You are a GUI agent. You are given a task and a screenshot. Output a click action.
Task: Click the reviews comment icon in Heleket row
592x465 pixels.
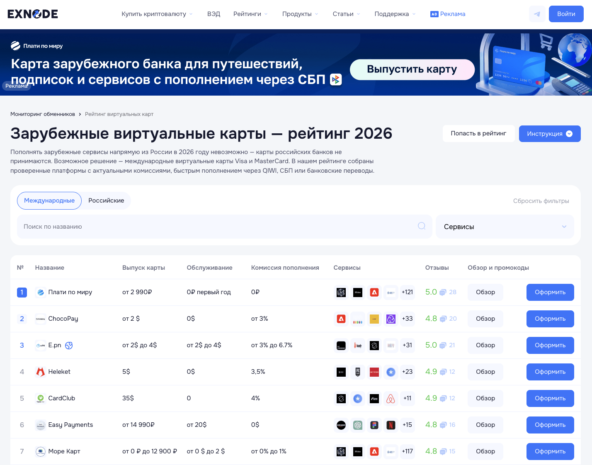[443, 372]
